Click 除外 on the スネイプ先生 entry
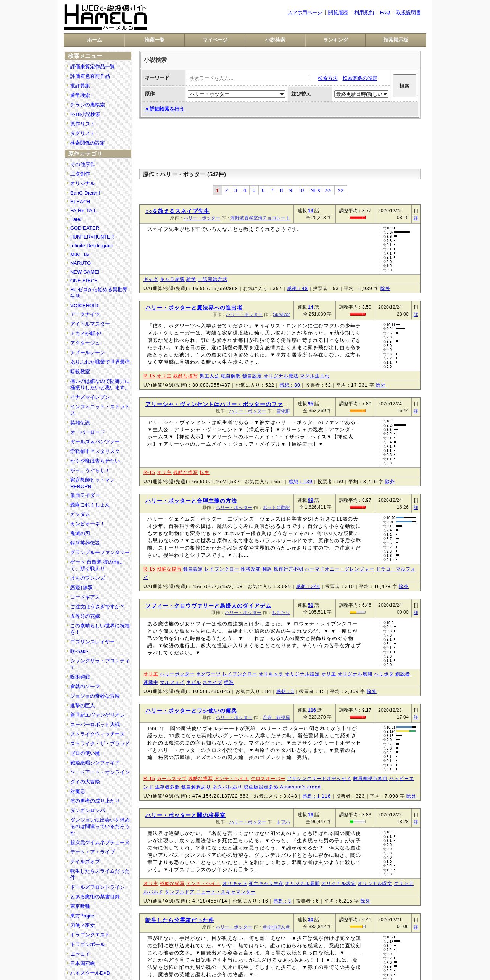This screenshot has height=980, width=490. (x=385, y=289)
